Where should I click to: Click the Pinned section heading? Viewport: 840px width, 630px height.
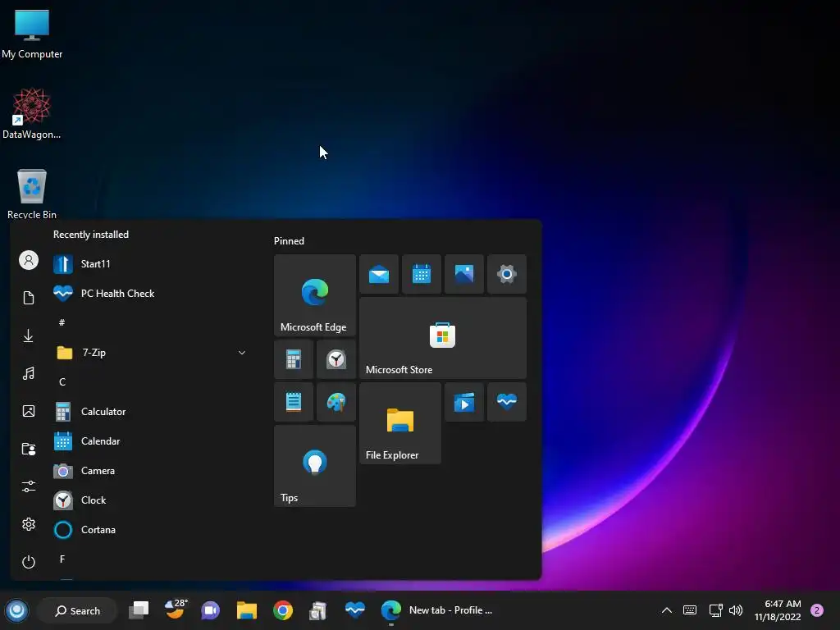[x=289, y=241]
